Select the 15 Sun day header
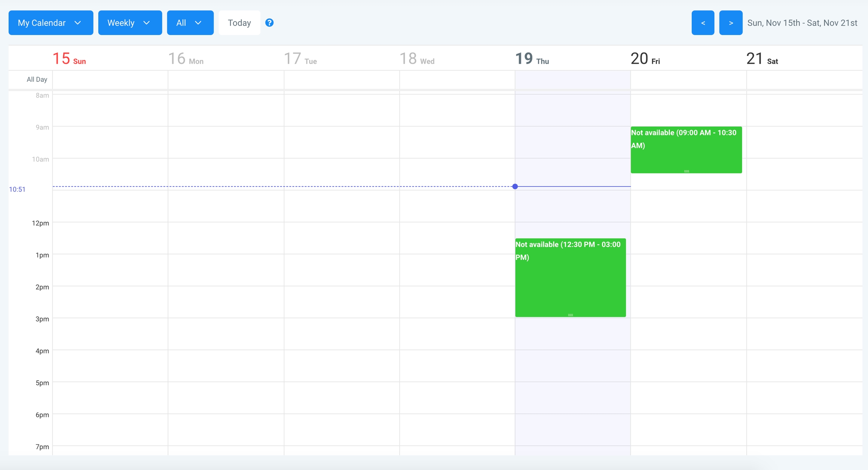The height and width of the screenshot is (470, 868). pos(69,59)
